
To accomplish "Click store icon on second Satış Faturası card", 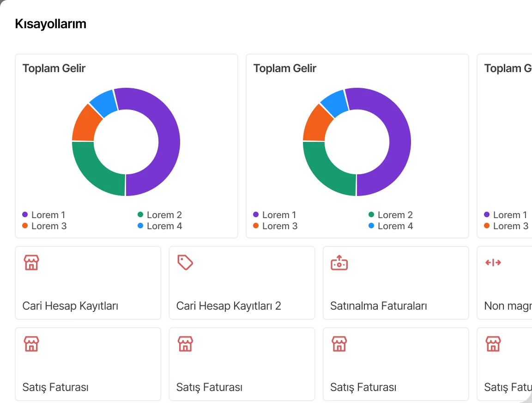I will (185, 344).
